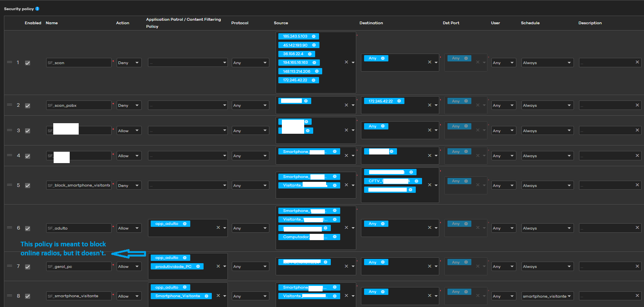The width and height of the screenshot is (644, 307).
Task: Remove source tag 185.243.5.103
Action: (314, 36)
